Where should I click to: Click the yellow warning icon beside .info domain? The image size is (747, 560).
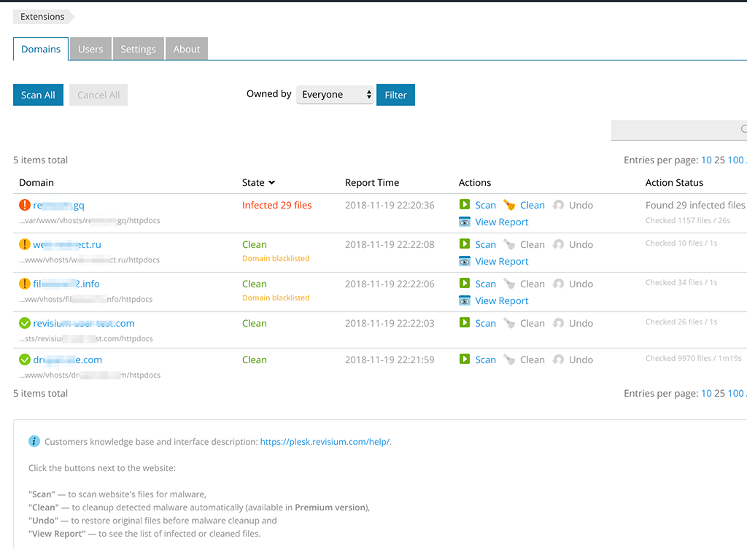tap(25, 284)
